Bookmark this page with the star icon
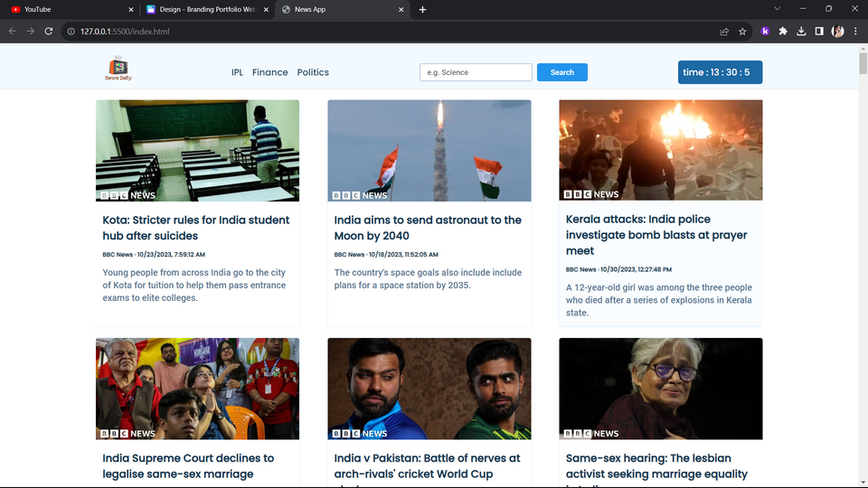Screen dimensions: 868x488 [x=742, y=32]
